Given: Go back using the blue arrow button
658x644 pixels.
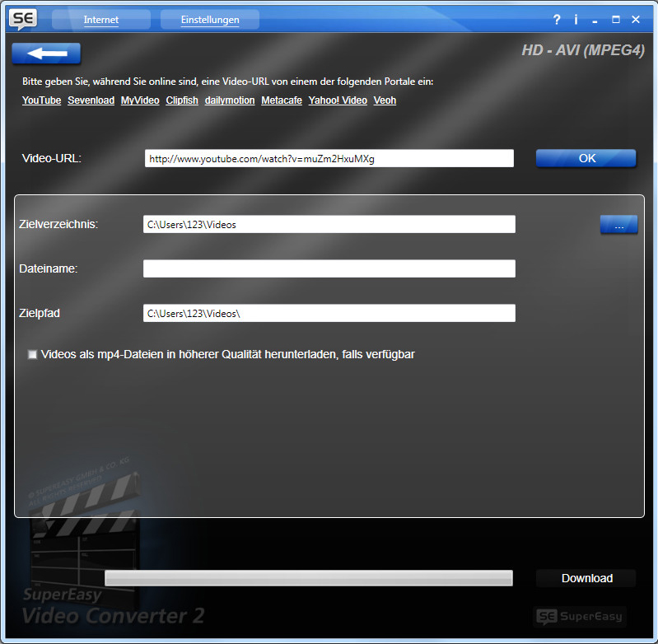Looking at the screenshot, I should 46,54.
